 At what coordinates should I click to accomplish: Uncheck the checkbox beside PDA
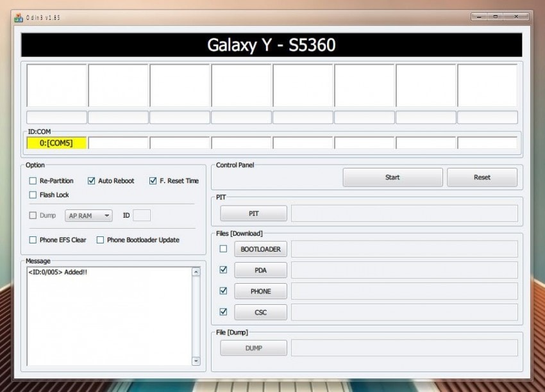tap(224, 270)
